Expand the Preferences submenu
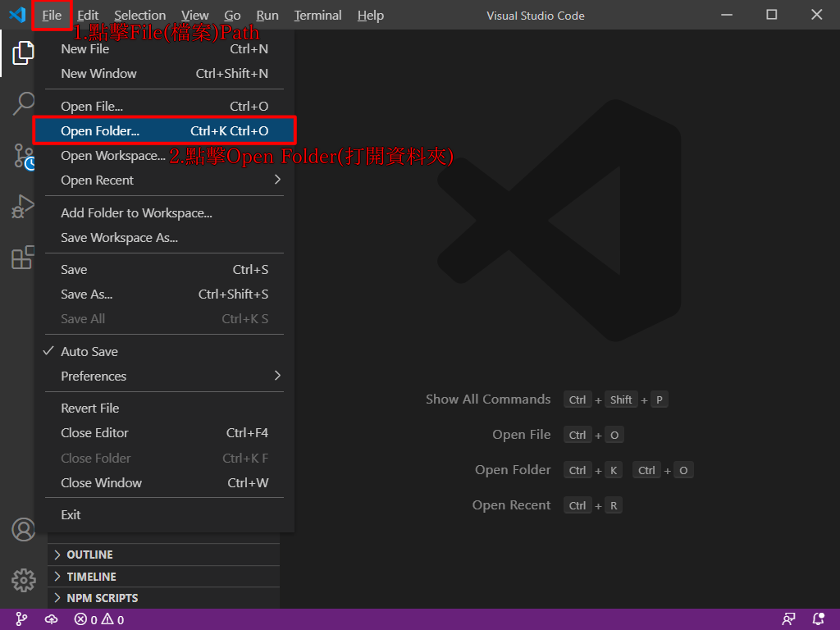 (x=164, y=376)
